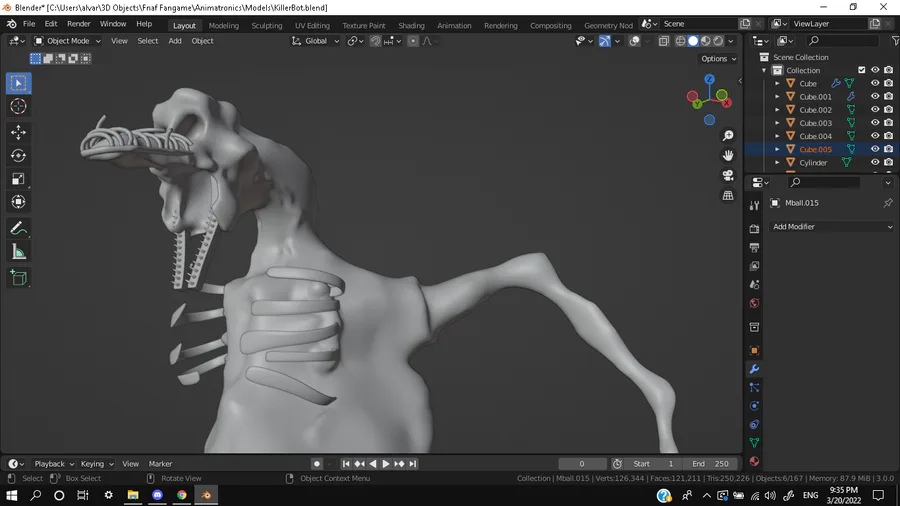
Task: Toggle the camera view icon
Action: click(x=728, y=176)
